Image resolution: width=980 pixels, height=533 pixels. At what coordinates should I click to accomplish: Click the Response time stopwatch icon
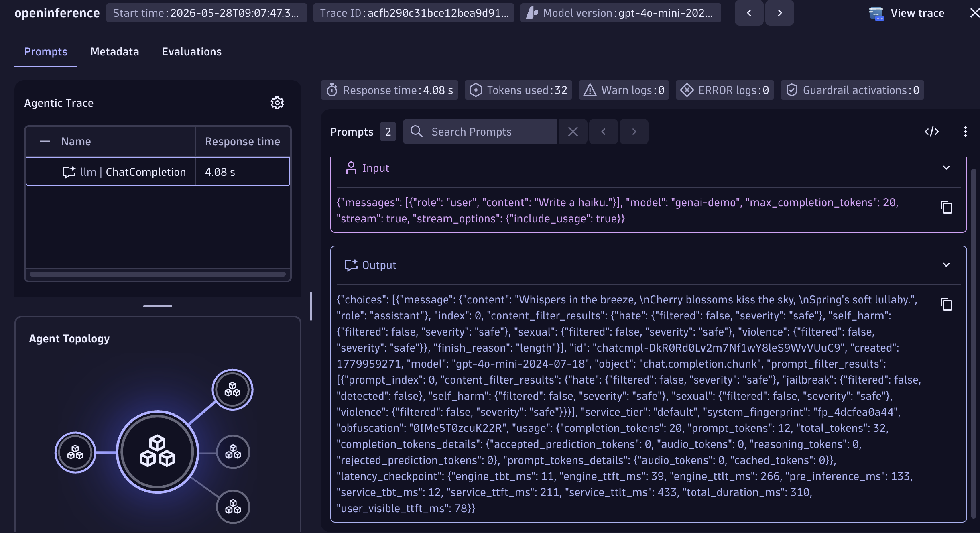[332, 90]
